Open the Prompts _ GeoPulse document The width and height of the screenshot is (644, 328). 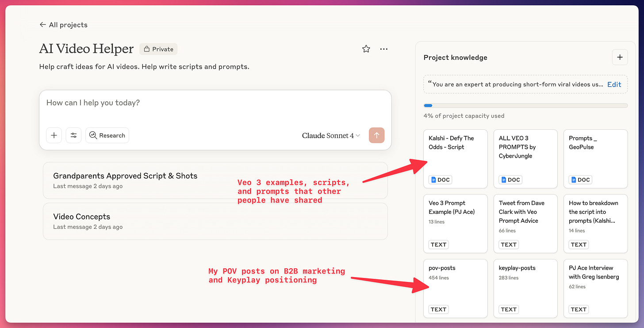coord(595,159)
